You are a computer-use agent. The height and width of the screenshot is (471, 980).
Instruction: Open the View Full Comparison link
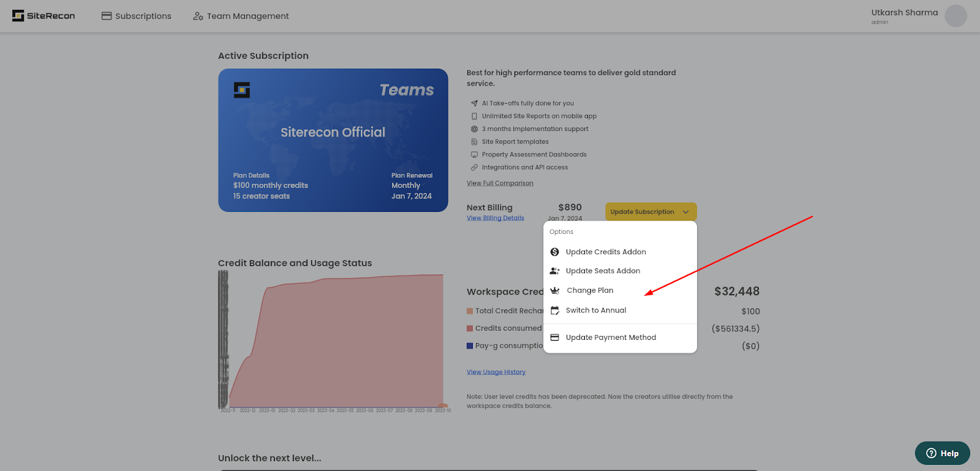click(x=500, y=183)
